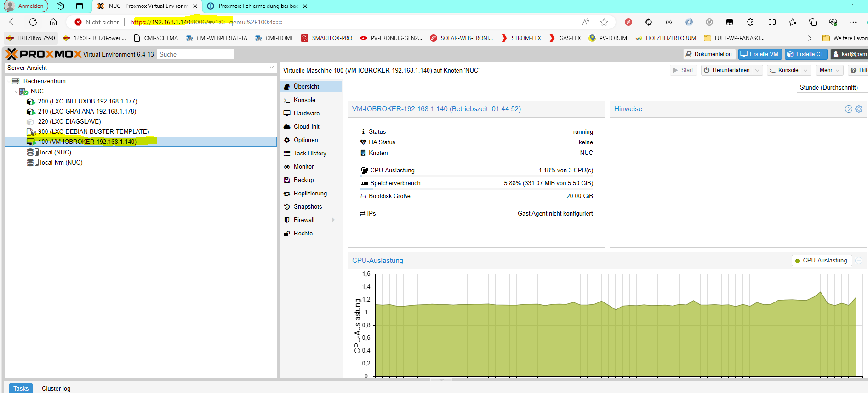Open the CMI-SCHEMA bookmark
Image resolution: width=868 pixels, height=393 pixels.
point(156,38)
